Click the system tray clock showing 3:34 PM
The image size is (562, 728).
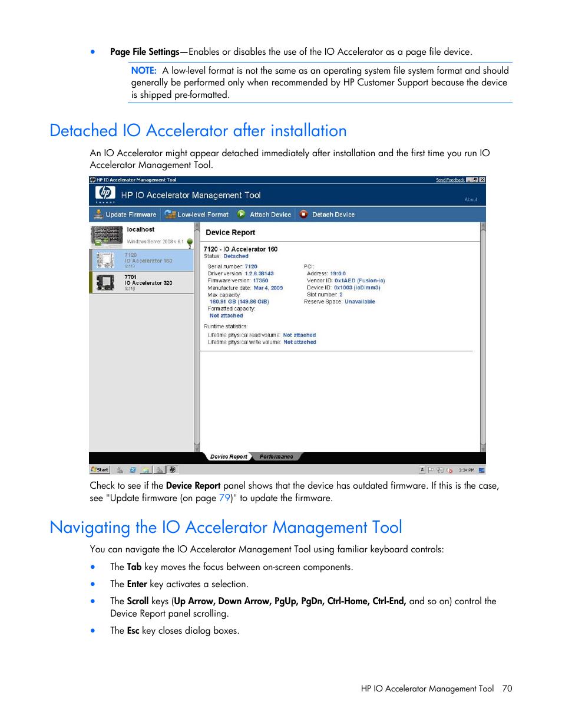(x=467, y=470)
